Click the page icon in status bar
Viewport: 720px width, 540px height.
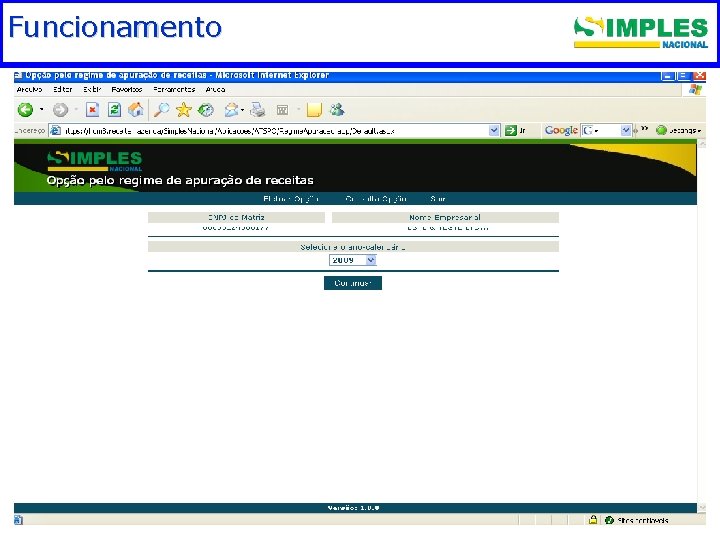coord(18,520)
